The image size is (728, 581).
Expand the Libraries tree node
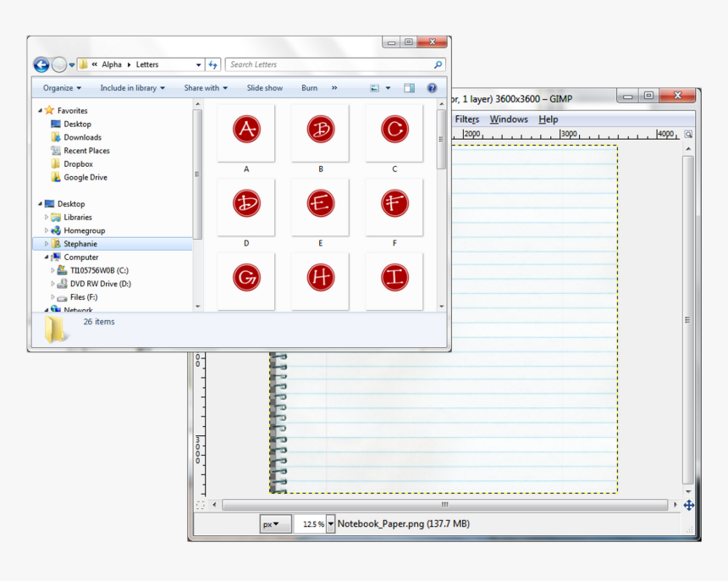click(47, 217)
